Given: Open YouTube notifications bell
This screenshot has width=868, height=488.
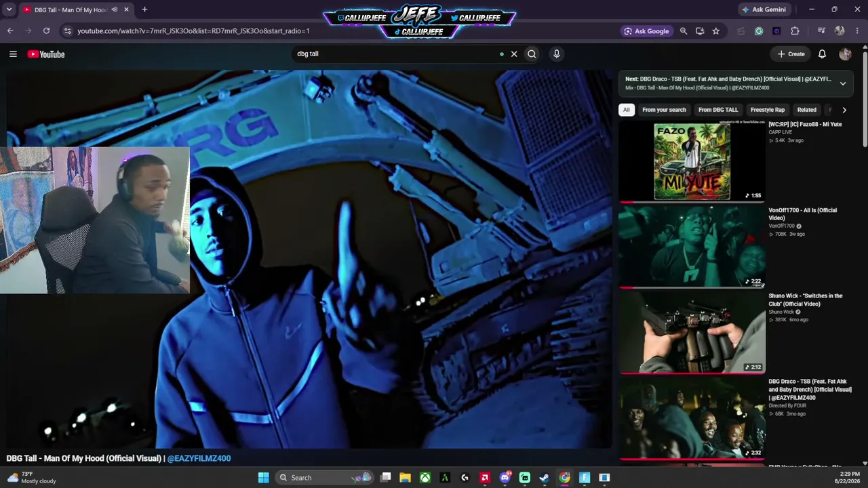Looking at the screenshot, I should pyautogui.click(x=822, y=54).
